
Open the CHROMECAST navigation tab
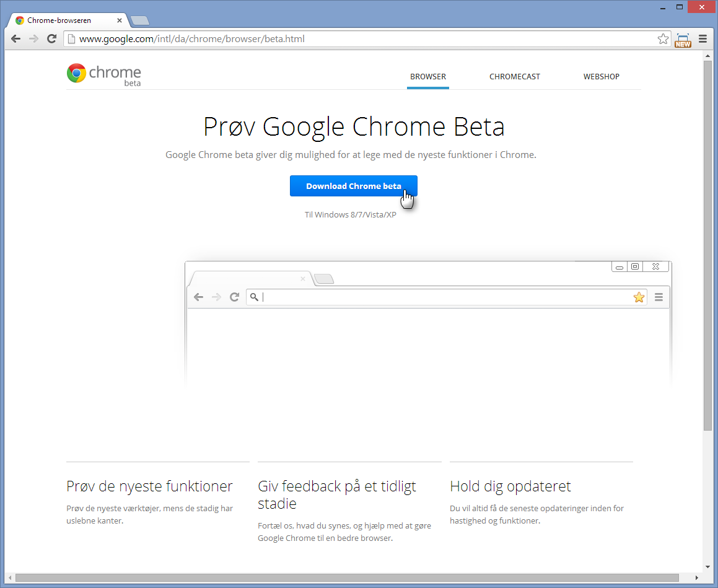(514, 77)
